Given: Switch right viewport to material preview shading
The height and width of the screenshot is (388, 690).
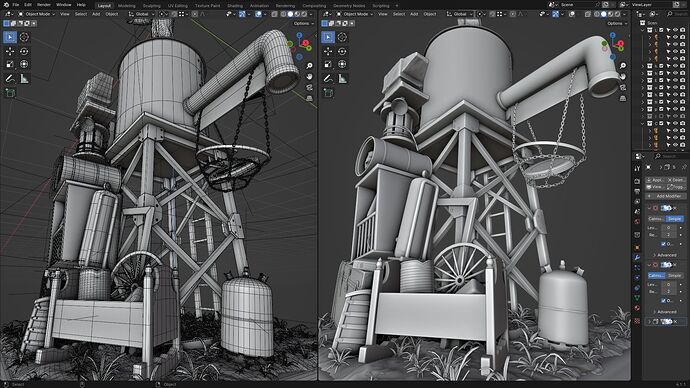Looking at the screenshot, I should (610, 14).
